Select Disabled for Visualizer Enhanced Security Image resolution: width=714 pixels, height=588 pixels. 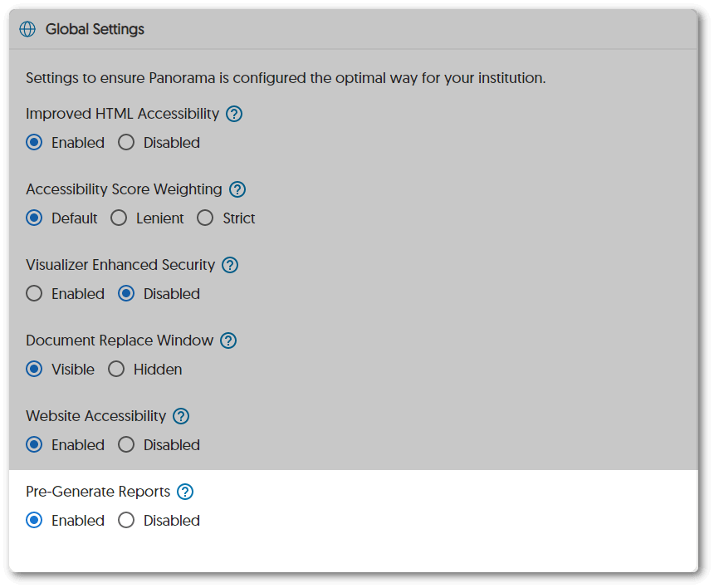[126, 294]
